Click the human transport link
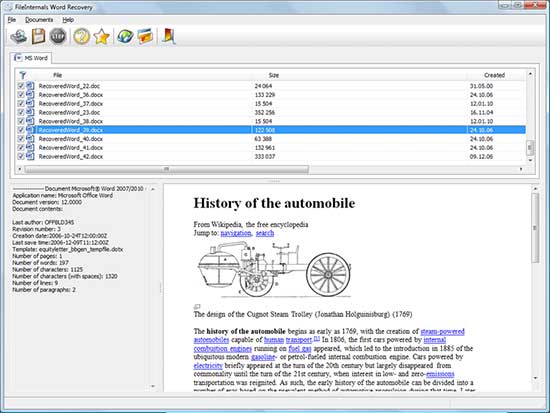This screenshot has height=413, width=550. tap(288, 340)
